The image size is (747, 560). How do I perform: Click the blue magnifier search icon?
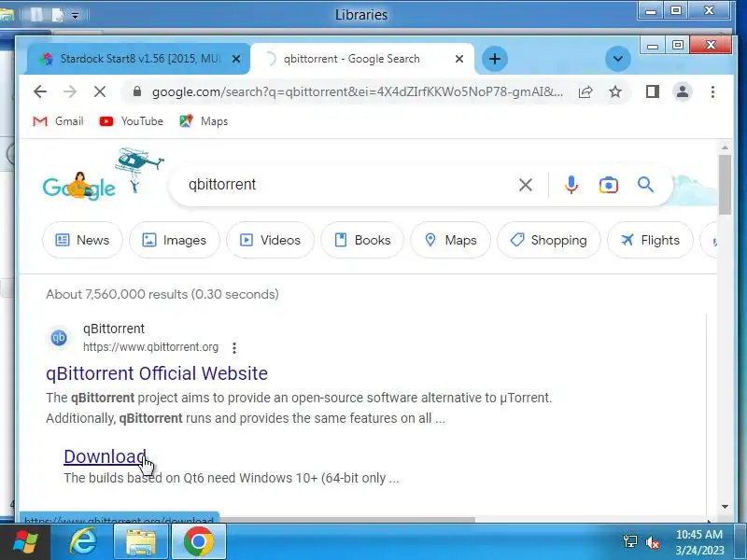pos(645,184)
